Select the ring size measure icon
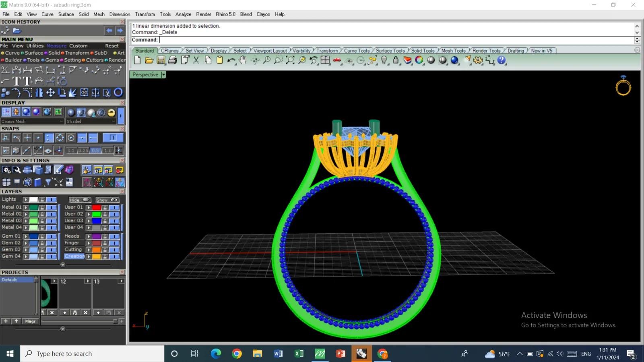This screenshot has height=362, width=644. (62, 81)
